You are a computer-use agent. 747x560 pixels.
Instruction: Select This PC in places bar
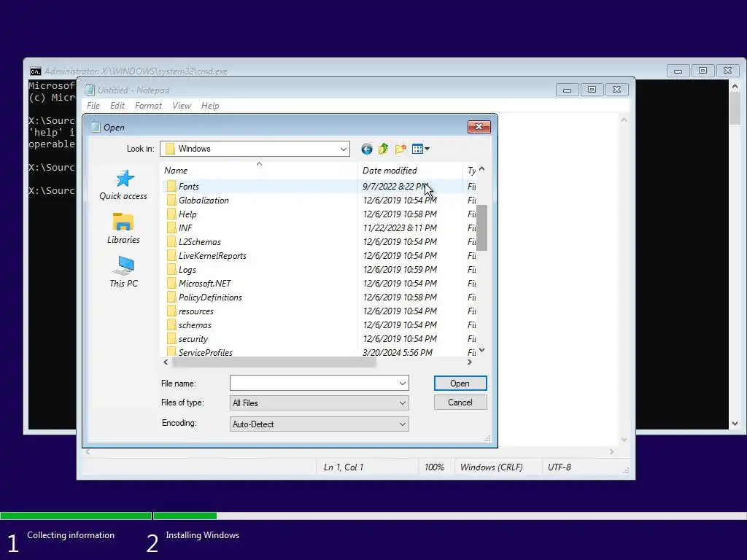123,272
